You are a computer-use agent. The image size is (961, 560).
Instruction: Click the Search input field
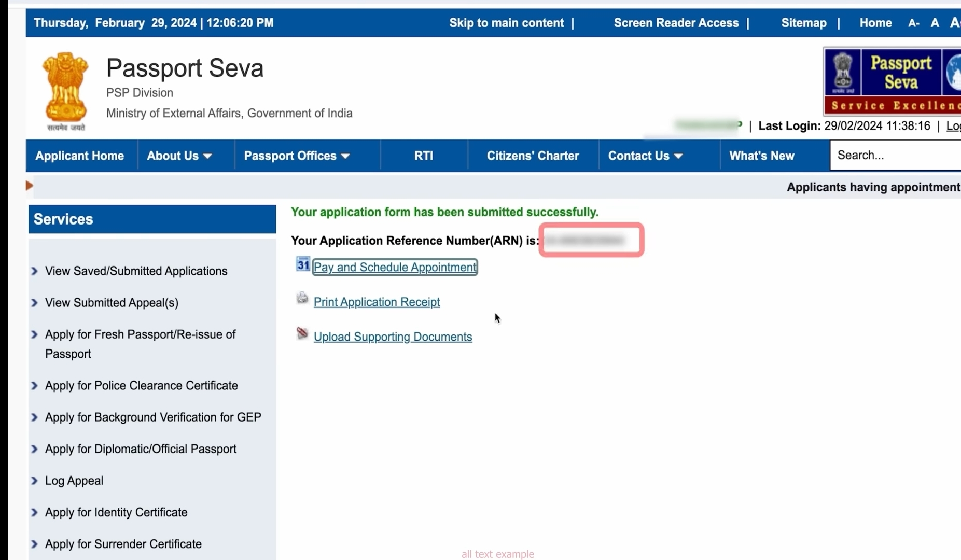pyautogui.click(x=895, y=155)
